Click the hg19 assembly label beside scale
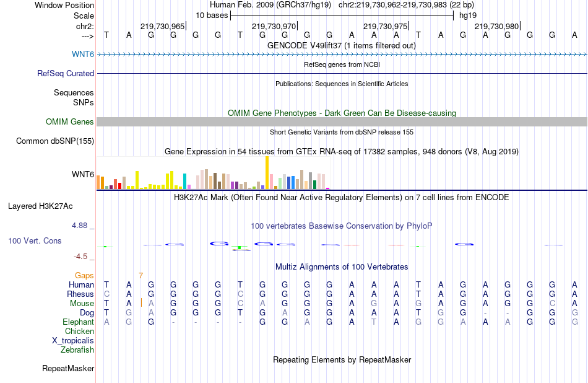Viewport: 588px width, 383px height. tap(468, 15)
